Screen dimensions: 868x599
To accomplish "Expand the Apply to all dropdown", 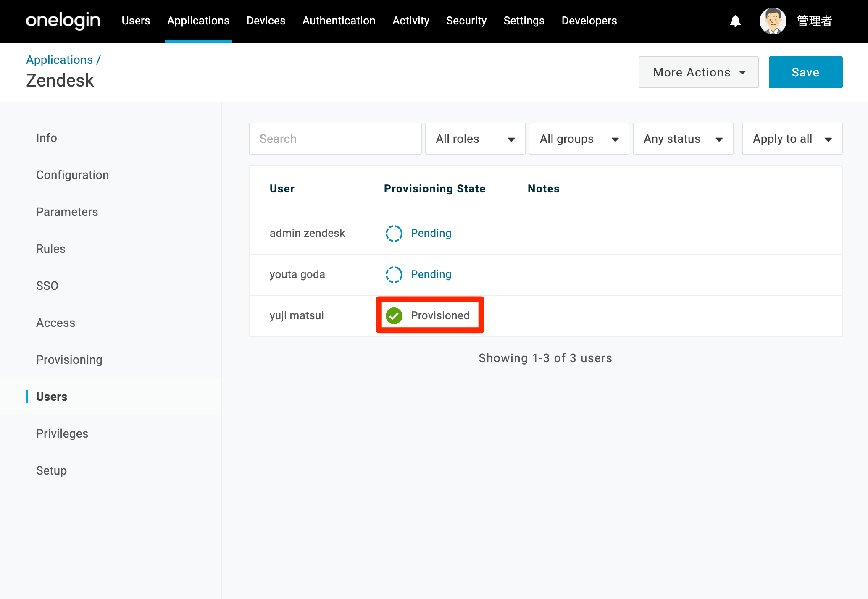I will (792, 139).
